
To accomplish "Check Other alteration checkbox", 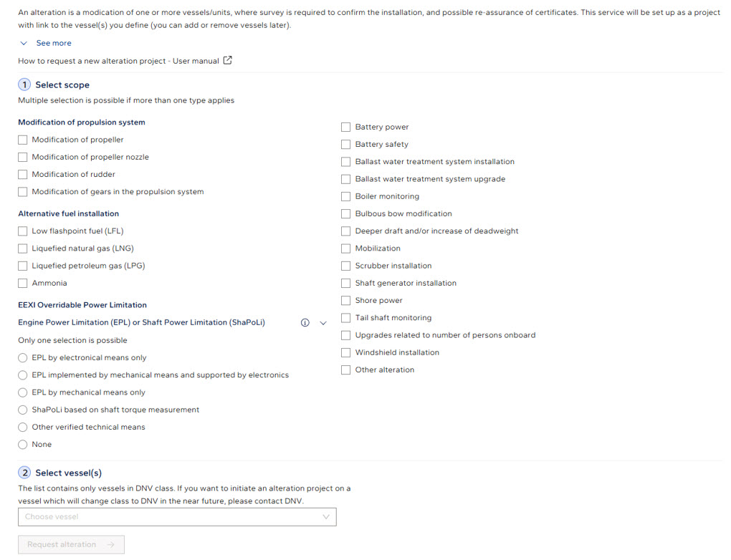I will [x=346, y=370].
